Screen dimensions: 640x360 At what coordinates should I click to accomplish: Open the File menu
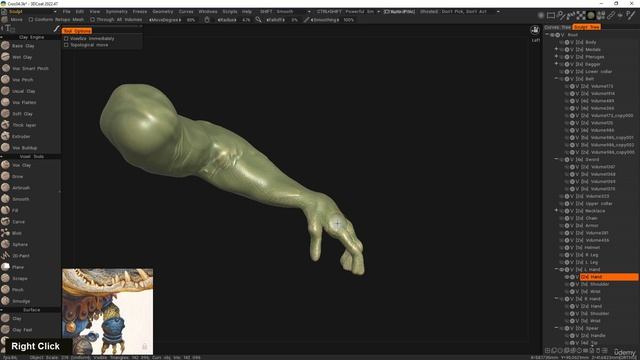[67, 12]
